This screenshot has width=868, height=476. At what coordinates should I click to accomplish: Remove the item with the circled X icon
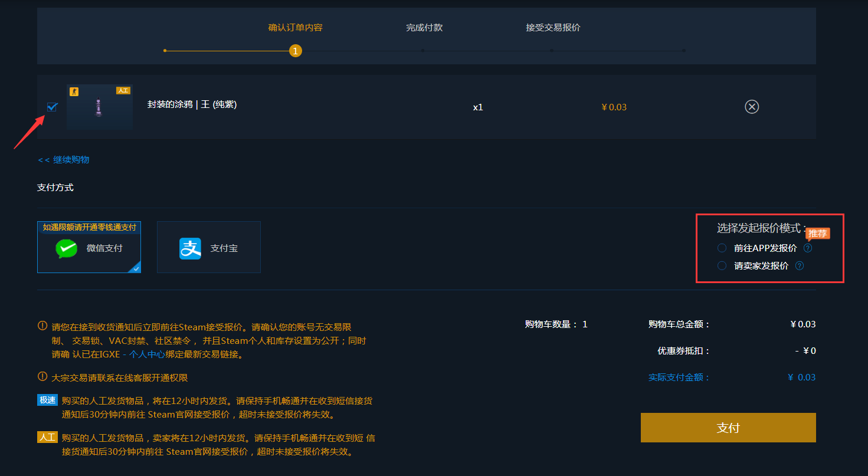pyautogui.click(x=751, y=107)
